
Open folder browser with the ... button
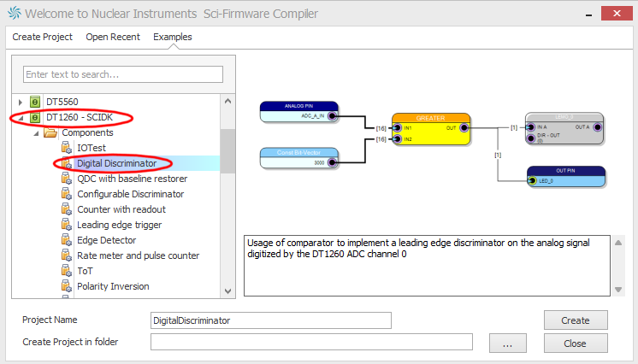point(508,343)
